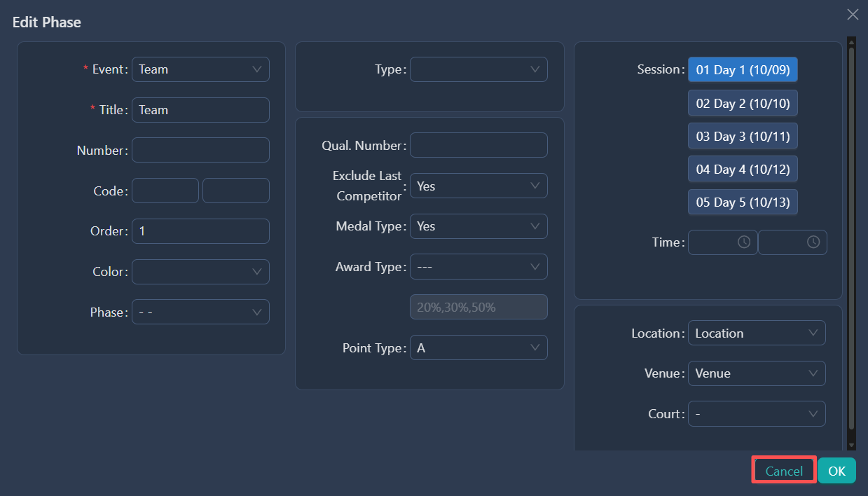Focus the Title input field
868x496 pixels.
(x=200, y=110)
